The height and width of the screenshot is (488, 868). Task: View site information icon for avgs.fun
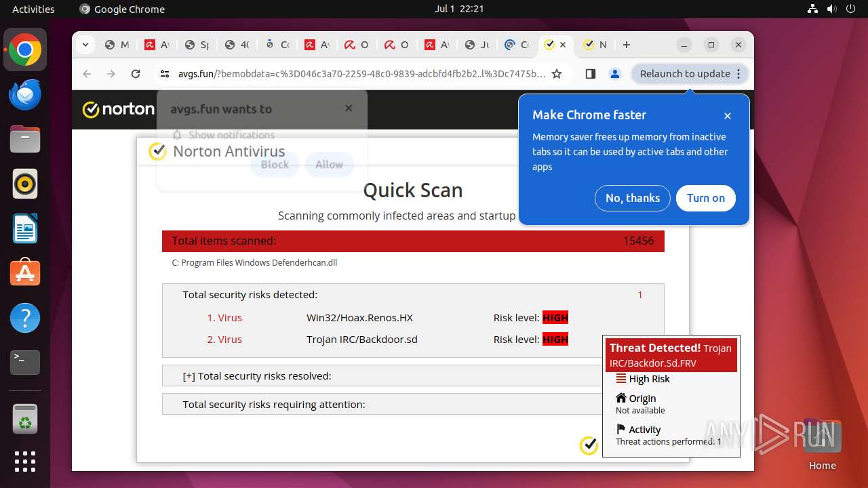click(x=163, y=74)
